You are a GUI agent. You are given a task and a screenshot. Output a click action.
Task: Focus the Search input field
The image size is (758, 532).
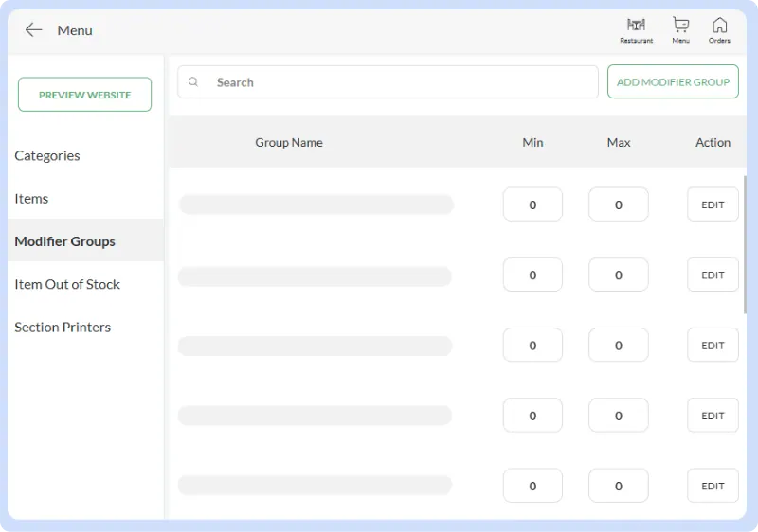pos(388,82)
